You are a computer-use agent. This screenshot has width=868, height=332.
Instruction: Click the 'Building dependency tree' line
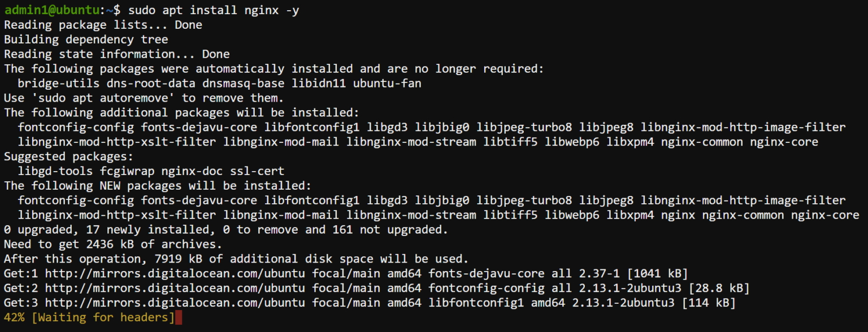(86, 40)
